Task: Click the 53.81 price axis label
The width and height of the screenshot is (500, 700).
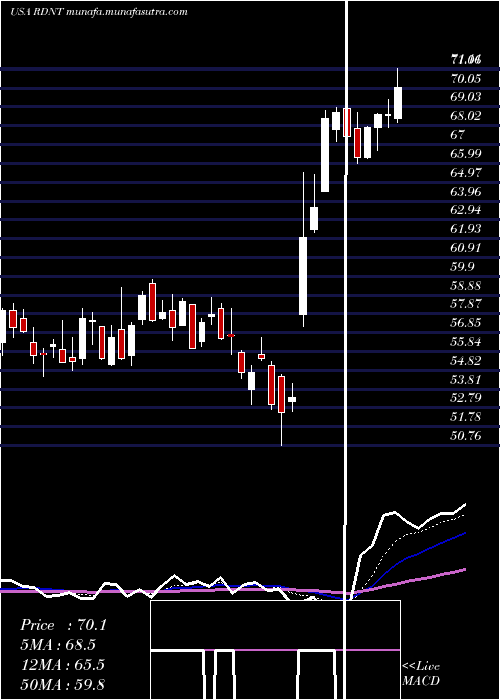Action: 467,379
